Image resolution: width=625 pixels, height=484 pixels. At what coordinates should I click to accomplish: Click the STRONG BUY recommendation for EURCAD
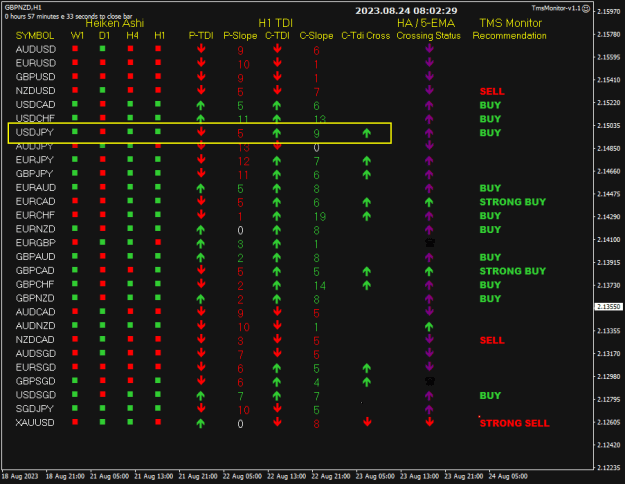(x=513, y=202)
